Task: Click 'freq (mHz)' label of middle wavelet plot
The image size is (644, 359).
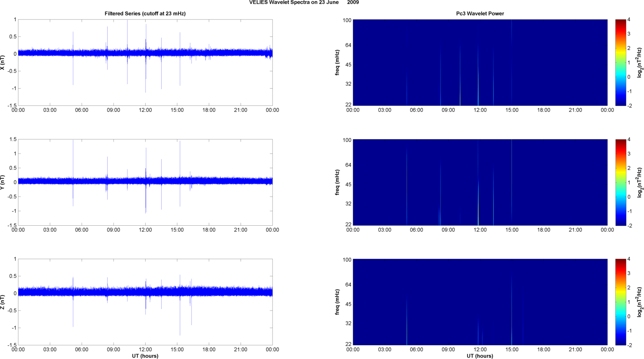Action: [x=338, y=182]
